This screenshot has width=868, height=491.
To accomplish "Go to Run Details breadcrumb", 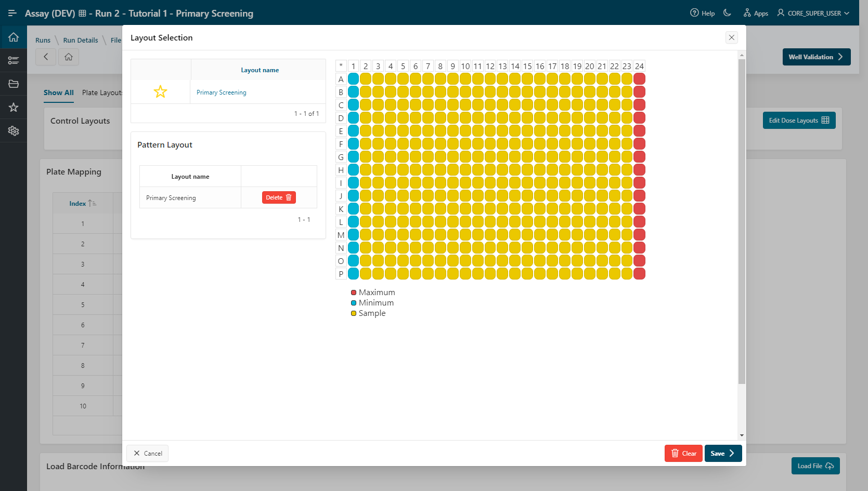I will pos(81,41).
